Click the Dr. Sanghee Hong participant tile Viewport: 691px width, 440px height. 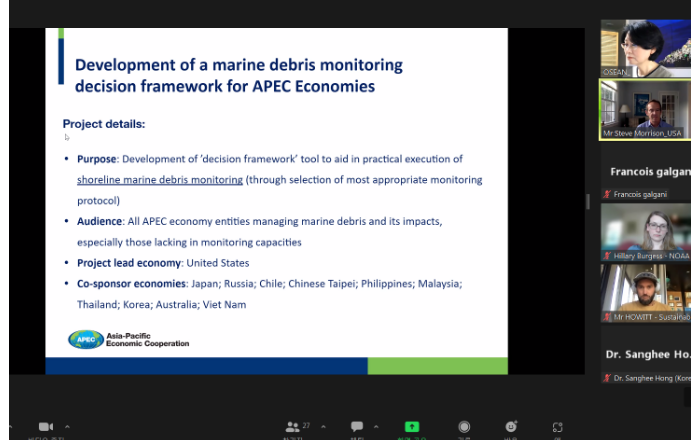(646, 355)
